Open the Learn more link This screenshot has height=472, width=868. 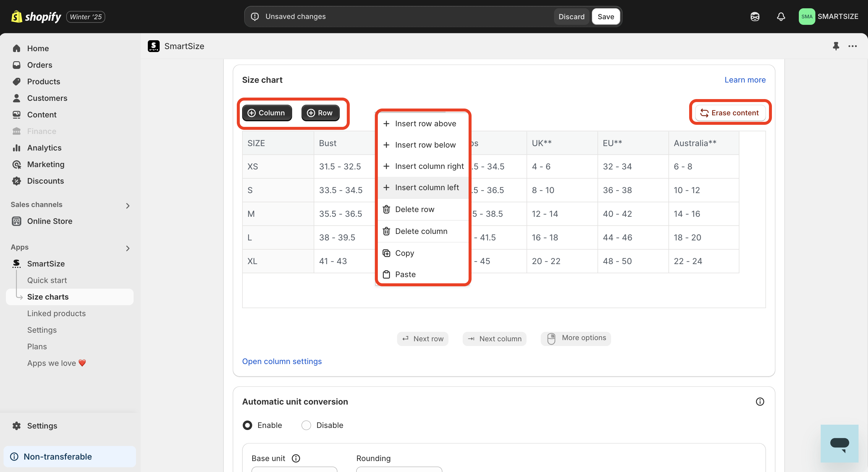(745, 80)
